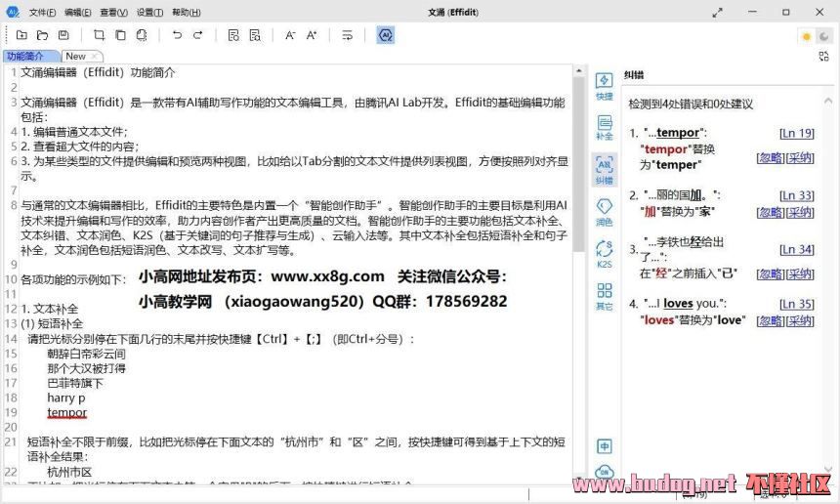
Task: Click the text '杭州市区' on line 22
Action: point(69,472)
